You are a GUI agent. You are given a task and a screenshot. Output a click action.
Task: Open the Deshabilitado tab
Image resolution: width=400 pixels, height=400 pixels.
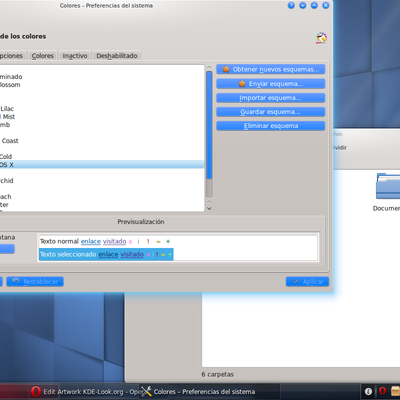coord(117,56)
